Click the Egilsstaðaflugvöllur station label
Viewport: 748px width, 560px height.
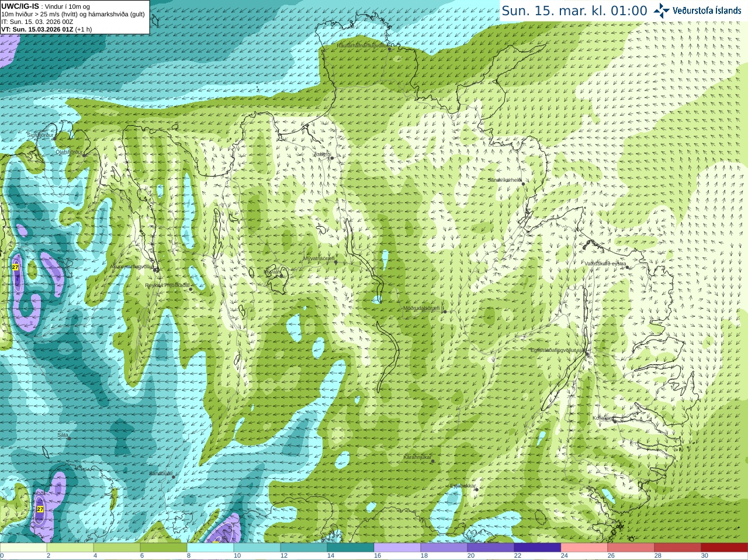(558, 350)
